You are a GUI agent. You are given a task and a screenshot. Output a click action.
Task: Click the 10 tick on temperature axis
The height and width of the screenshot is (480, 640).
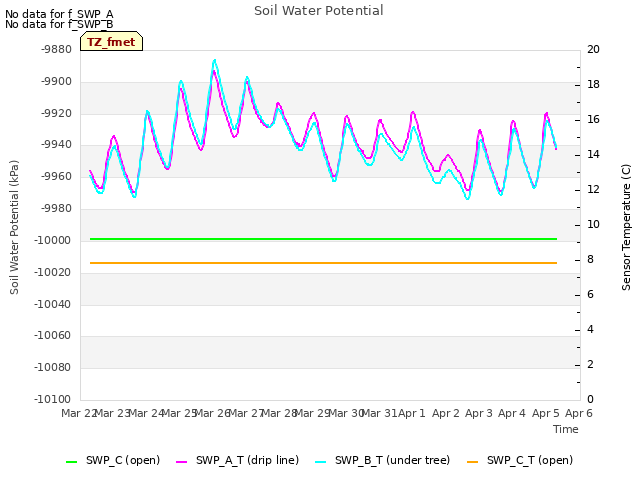[593, 224]
